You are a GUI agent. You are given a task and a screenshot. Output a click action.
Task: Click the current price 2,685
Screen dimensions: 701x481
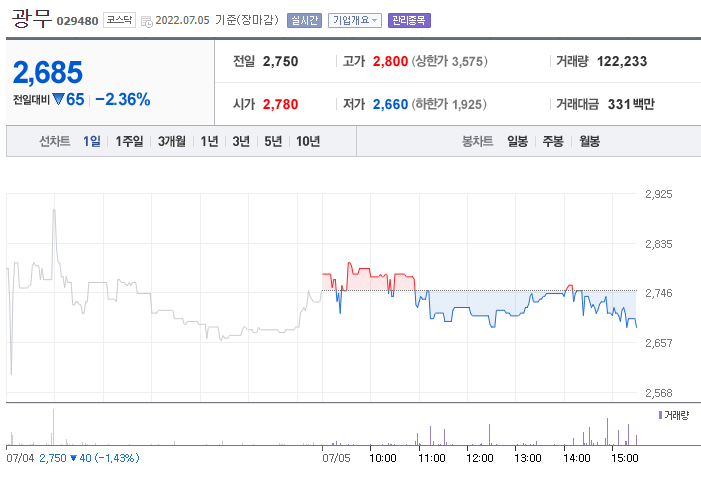pos(48,72)
